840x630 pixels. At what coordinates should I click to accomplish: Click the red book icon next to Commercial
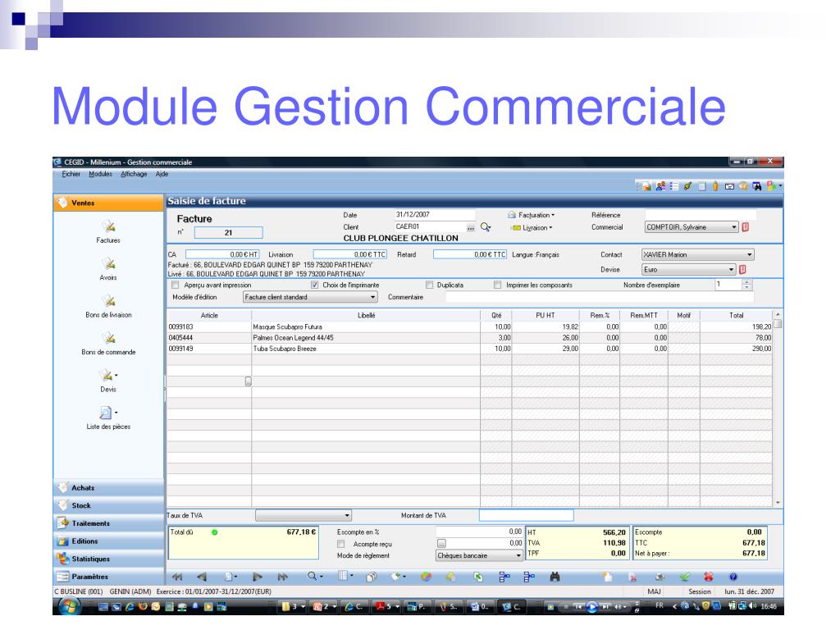tap(745, 227)
